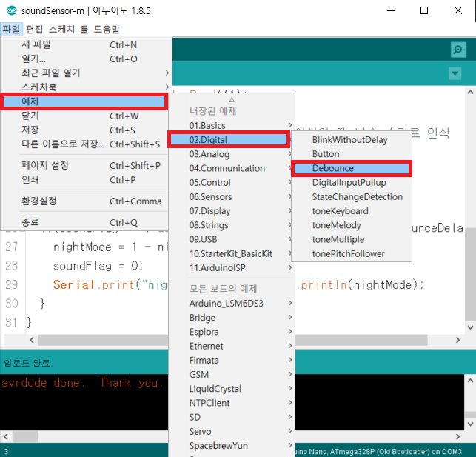
Task: Choose 종료 to quit
Action: tap(85, 222)
